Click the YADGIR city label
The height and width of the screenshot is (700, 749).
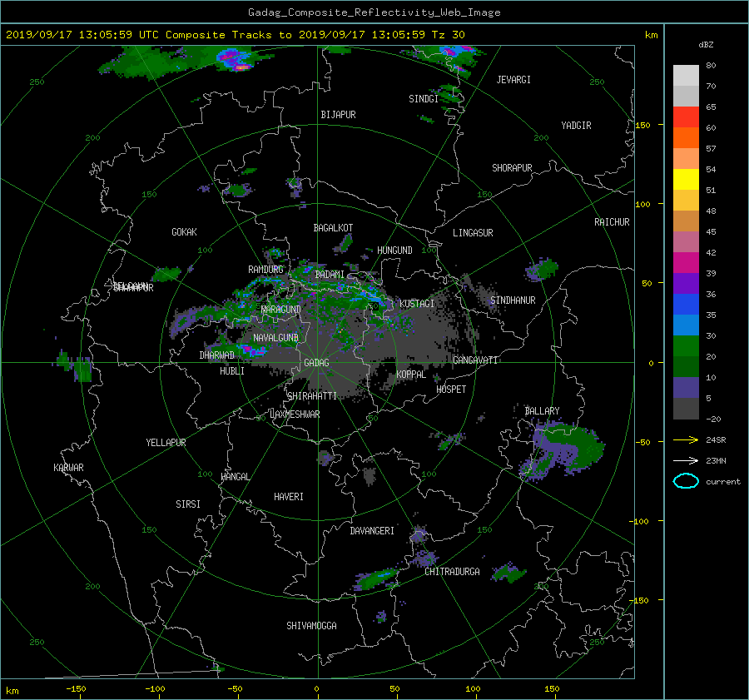576,126
